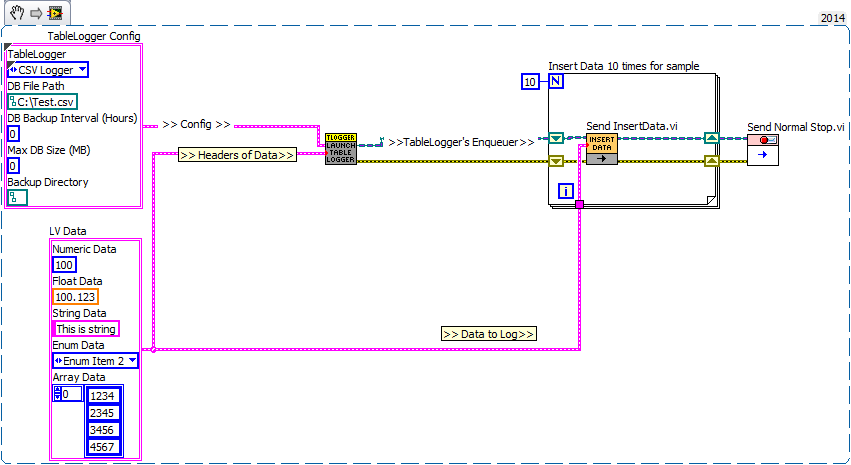Select the DB File Path C:\Test.csv field
Viewport: 851px width, 465px height.
42,101
